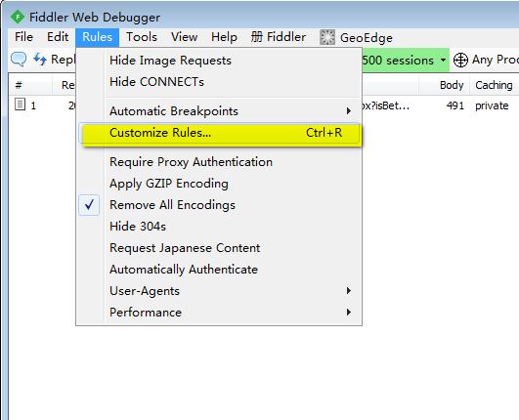Click the comment speech bubble toolbar icon

click(x=19, y=60)
